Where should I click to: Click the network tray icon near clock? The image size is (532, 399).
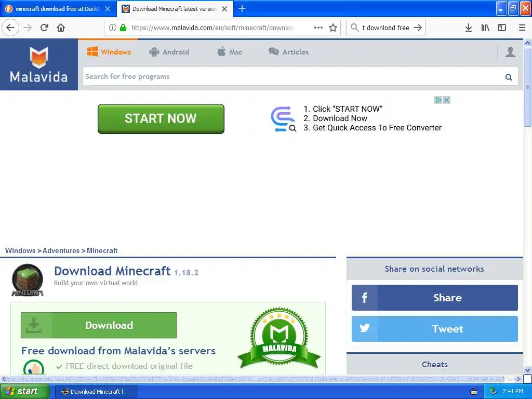pyautogui.click(x=493, y=391)
